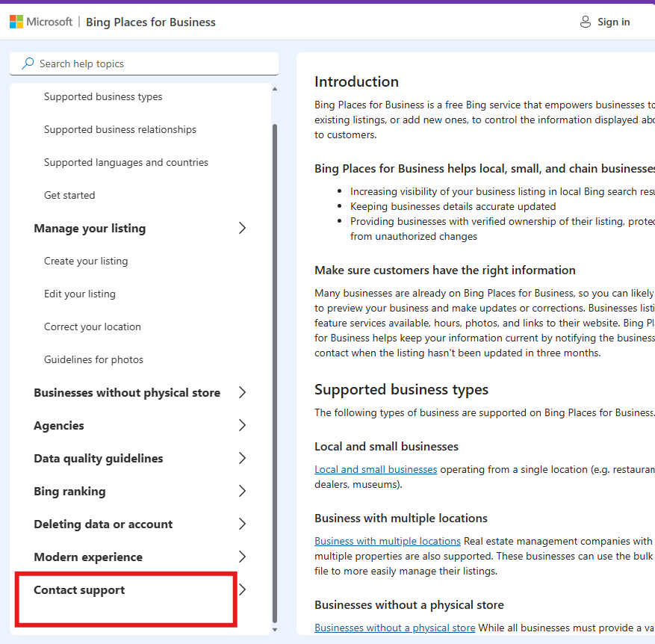Open Guidelines for photos topic

93,359
